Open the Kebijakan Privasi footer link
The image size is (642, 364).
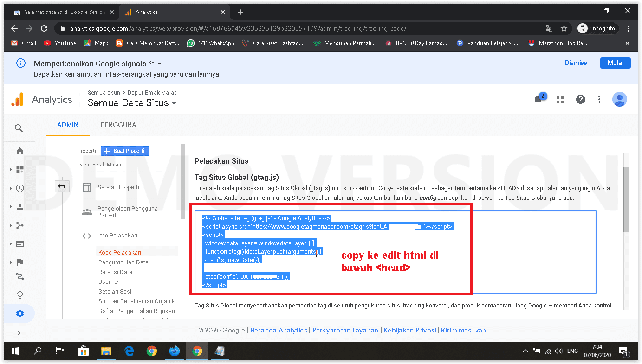[410, 330]
